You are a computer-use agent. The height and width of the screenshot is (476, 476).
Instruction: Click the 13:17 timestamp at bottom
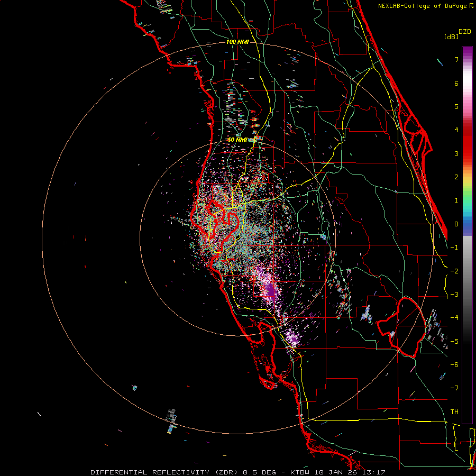click(x=375, y=472)
